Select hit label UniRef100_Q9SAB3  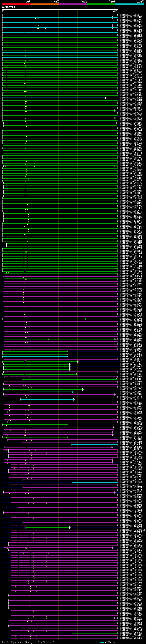coord(131,53)
